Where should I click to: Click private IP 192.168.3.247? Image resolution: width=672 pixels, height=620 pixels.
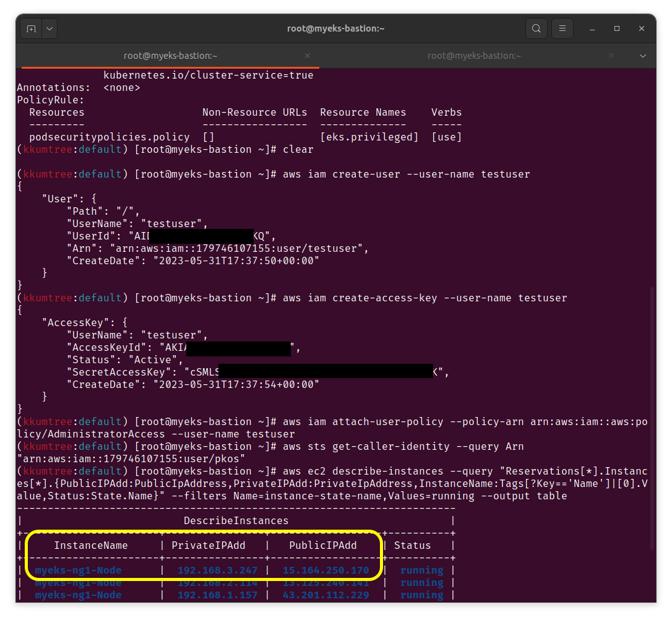point(217,570)
